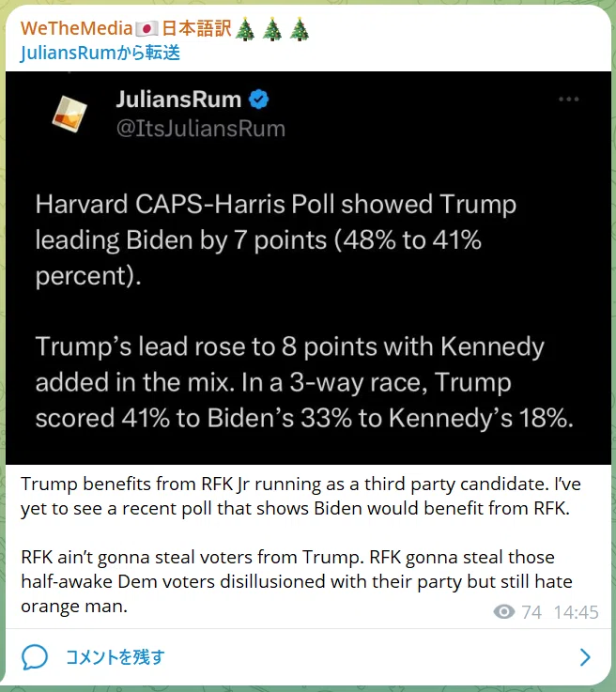Click the eye views icon
616x692 pixels.
[x=504, y=612]
